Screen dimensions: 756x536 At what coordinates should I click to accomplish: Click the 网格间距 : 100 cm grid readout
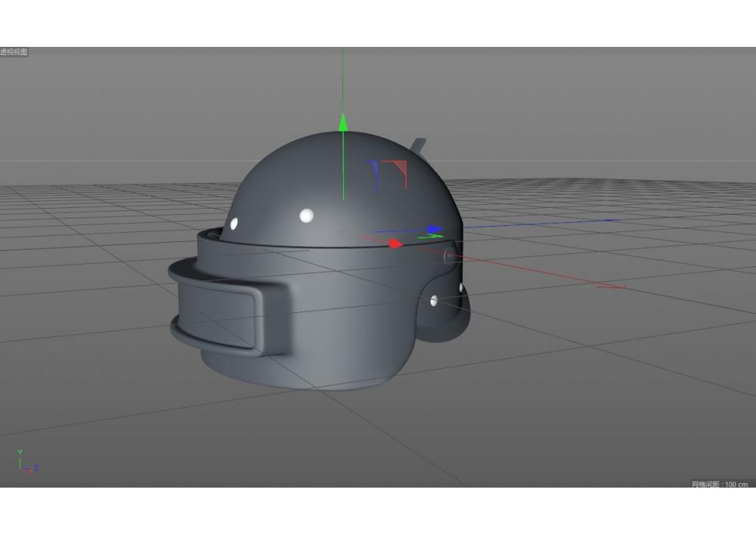(x=720, y=484)
